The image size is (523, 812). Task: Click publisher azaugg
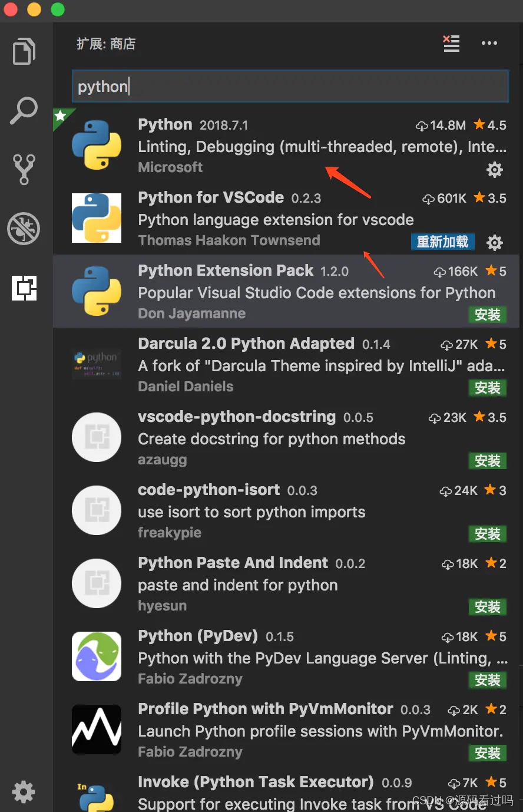click(163, 460)
